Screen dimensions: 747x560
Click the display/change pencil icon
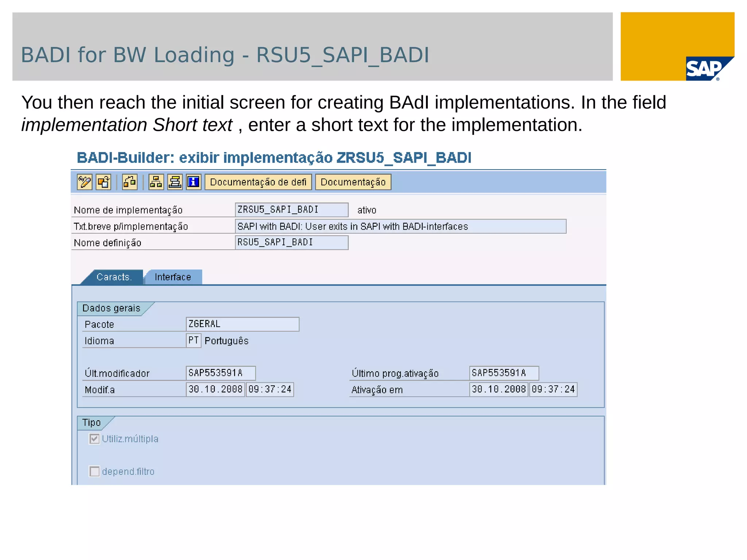(85, 182)
